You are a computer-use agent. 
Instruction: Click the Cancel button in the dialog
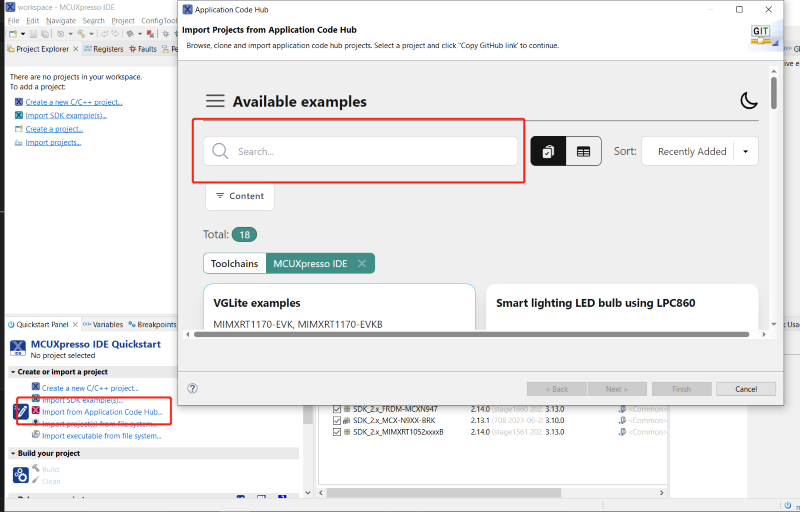tap(746, 389)
